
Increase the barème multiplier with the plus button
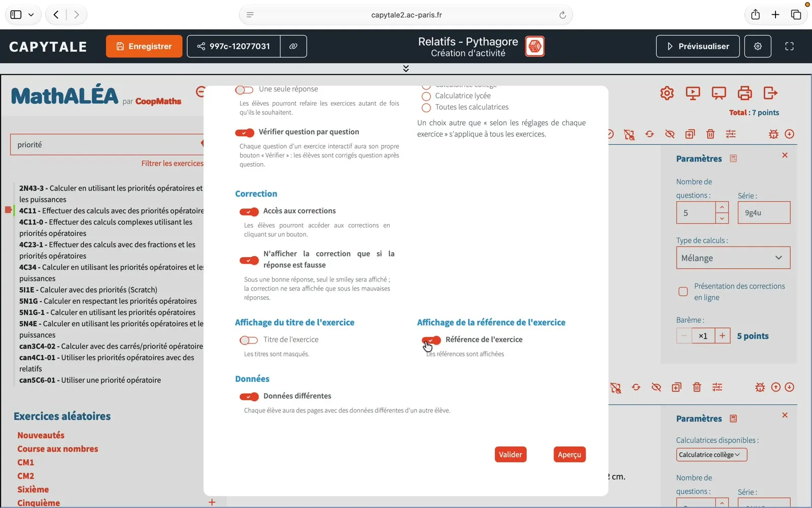(722, 336)
